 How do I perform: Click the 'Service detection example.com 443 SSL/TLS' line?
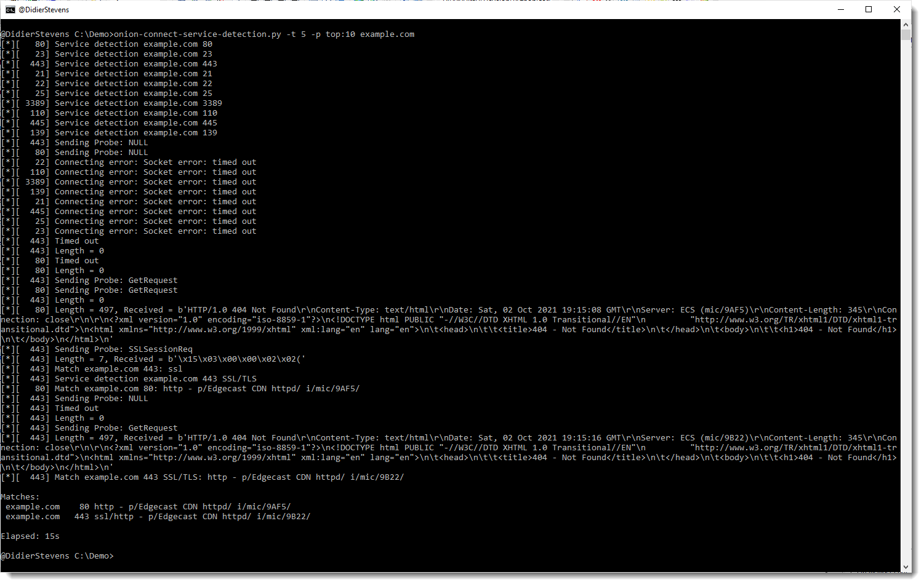(155, 379)
